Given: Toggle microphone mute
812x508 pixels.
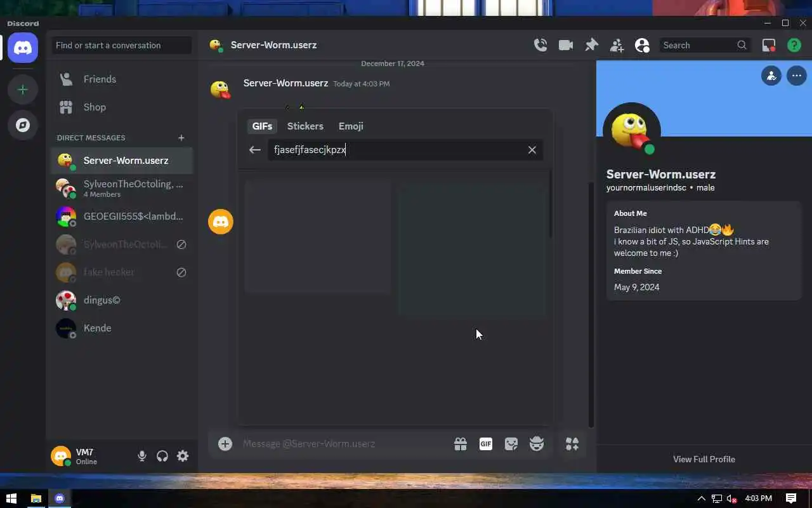Looking at the screenshot, I should click(x=142, y=456).
